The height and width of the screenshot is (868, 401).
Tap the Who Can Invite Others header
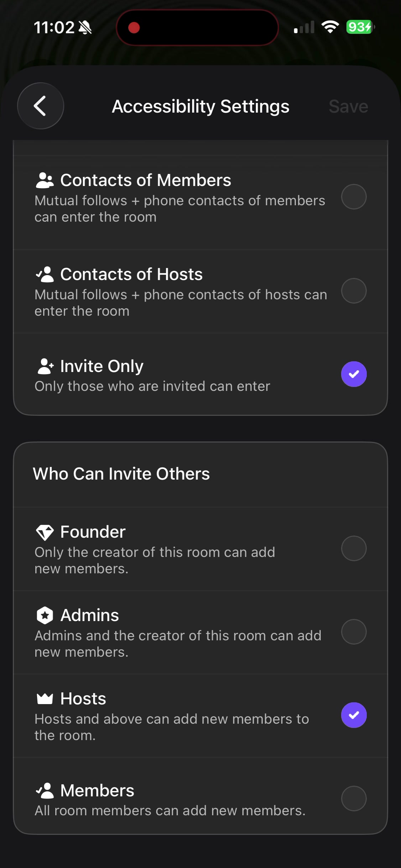click(x=121, y=474)
